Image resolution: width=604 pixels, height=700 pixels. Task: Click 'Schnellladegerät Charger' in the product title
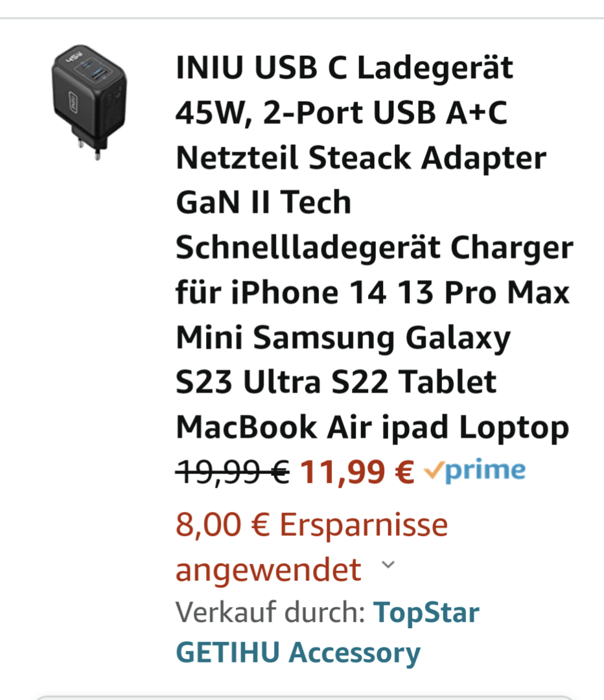pos(374,248)
